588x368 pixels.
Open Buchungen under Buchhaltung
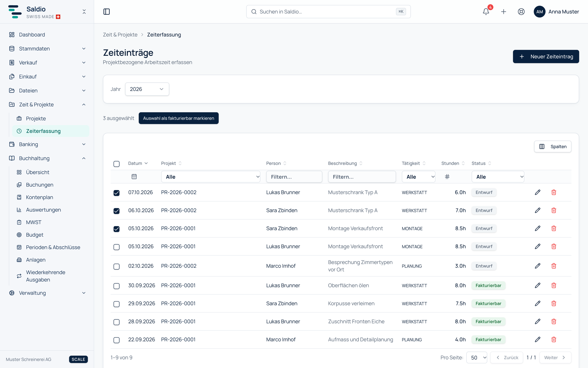[50, 185]
